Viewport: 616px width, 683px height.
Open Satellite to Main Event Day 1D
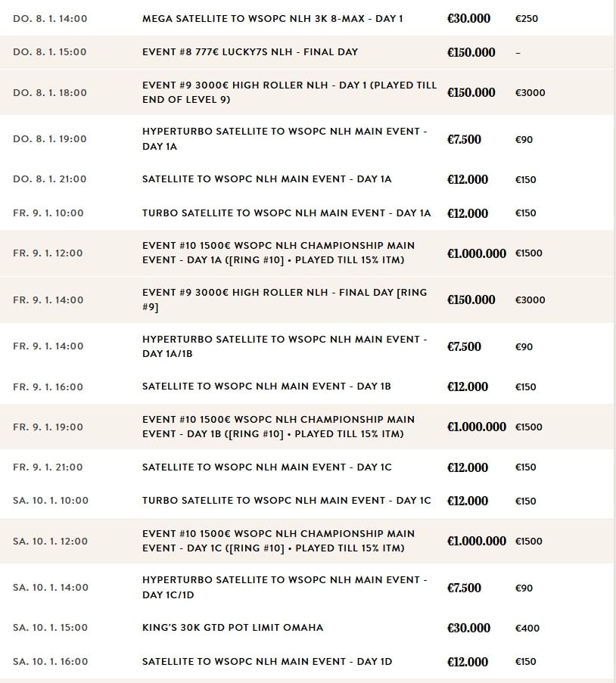267,662
